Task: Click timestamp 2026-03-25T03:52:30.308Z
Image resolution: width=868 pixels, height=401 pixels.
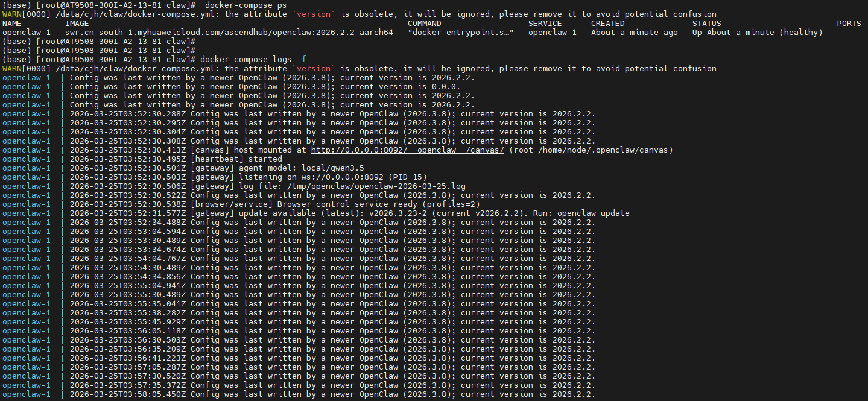Action: coord(128,141)
